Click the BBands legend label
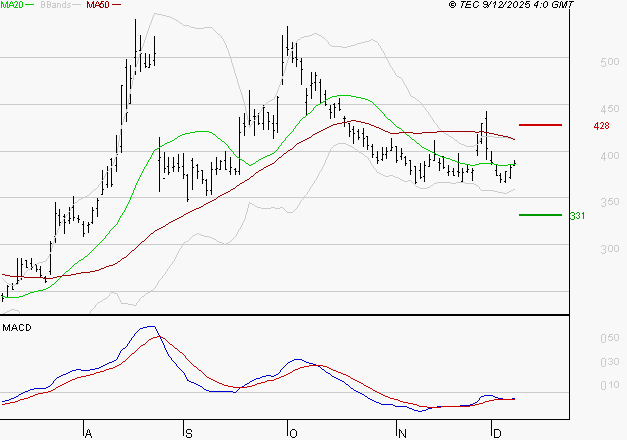 click(x=56, y=5)
